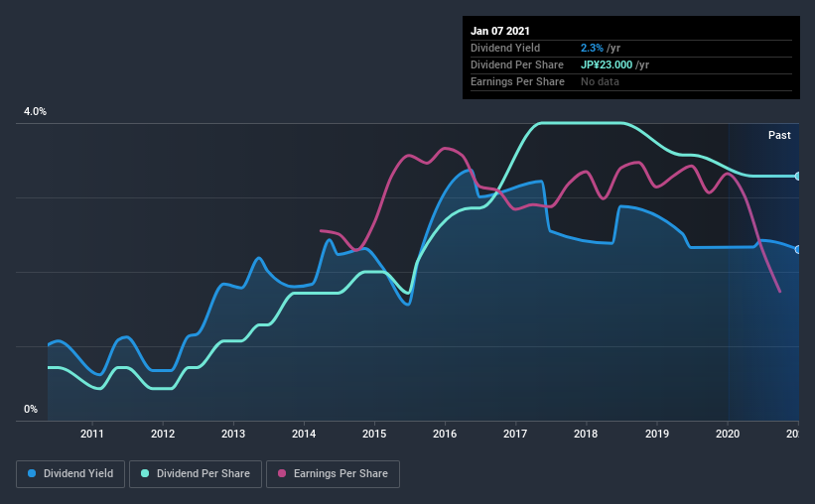Click the tooltip Dividend Per Share row label
This screenshot has height=504, width=815.
(516, 64)
